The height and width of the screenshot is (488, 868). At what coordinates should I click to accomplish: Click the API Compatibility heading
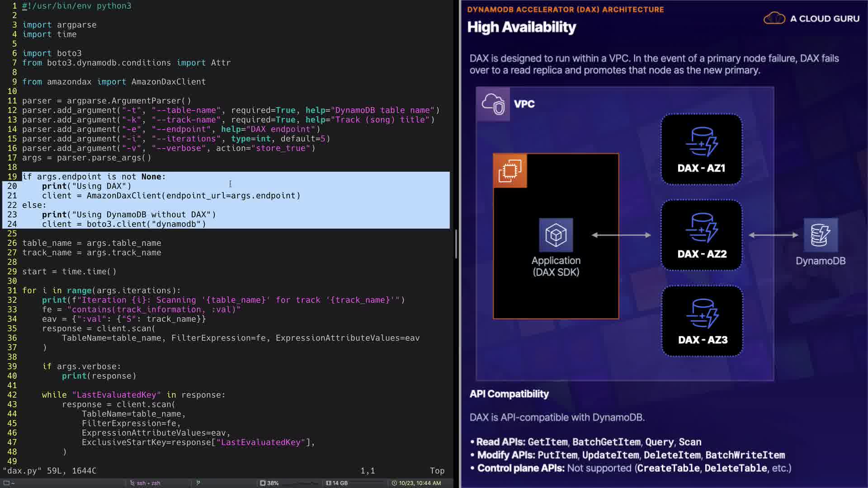point(509,394)
